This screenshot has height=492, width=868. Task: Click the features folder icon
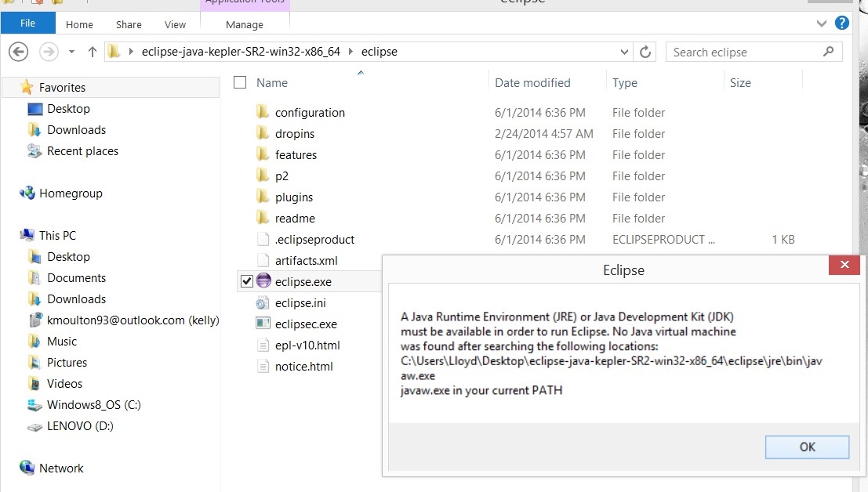pos(263,154)
